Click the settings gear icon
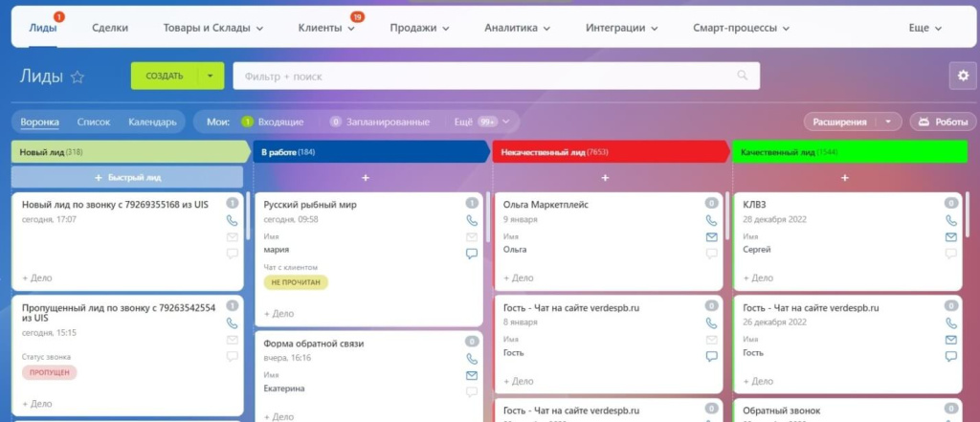 coord(959,77)
